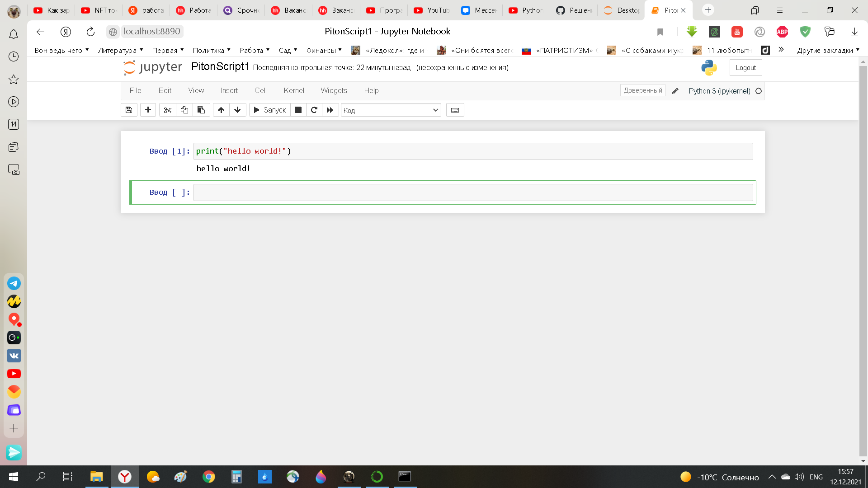Image resolution: width=868 pixels, height=488 pixels.
Task: Paste cells below icon
Action: tap(201, 110)
